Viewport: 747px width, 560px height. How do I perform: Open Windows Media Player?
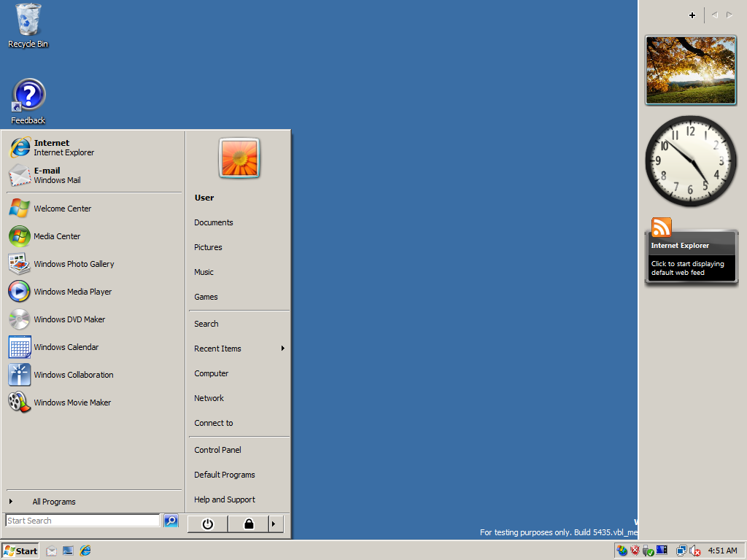tap(72, 292)
